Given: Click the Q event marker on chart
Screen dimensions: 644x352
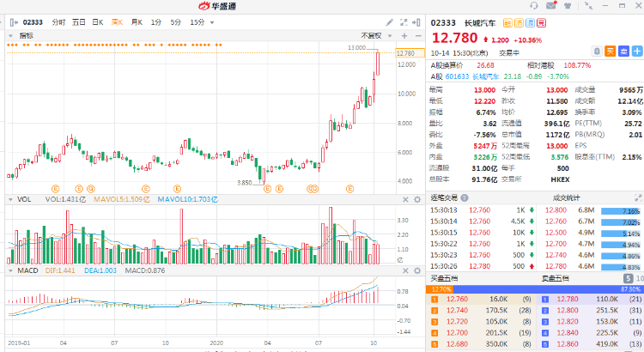Looking at the screenshot, I should point(91,189).
